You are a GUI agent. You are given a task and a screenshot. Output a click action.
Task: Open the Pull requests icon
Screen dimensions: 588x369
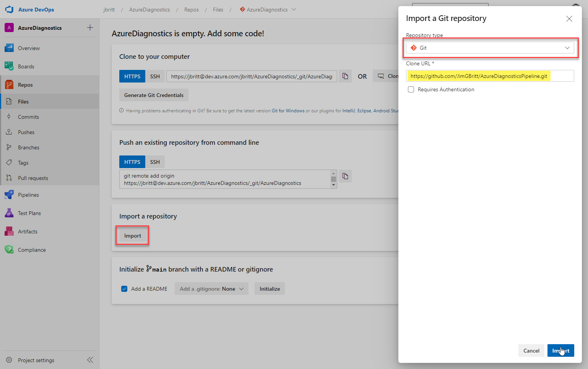tap(9, 178)
